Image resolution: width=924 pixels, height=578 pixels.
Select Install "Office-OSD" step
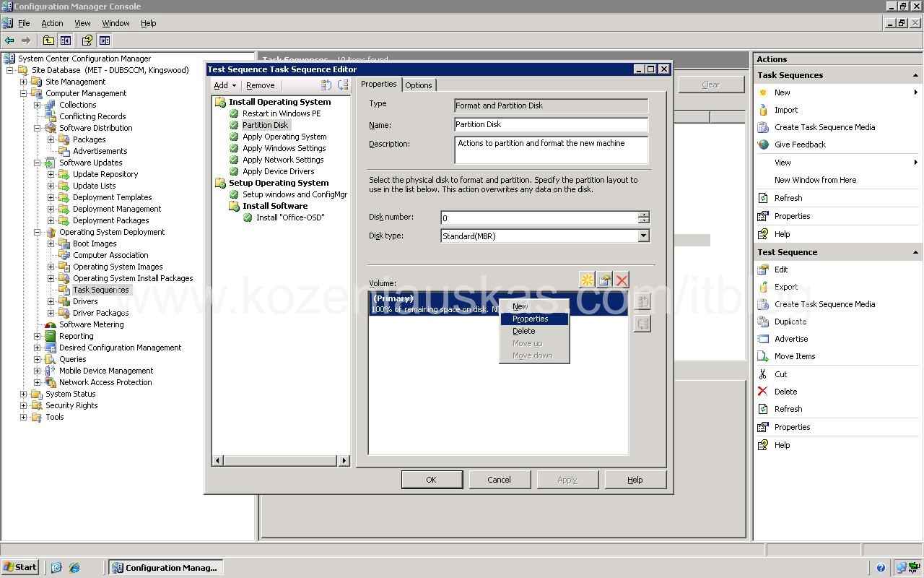coord(290,217)
